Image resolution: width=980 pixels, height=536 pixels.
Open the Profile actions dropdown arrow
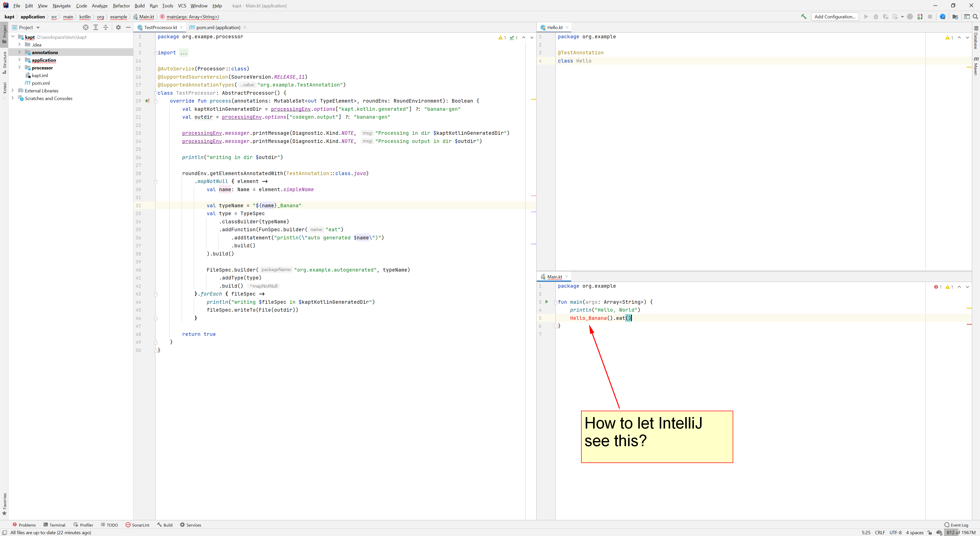pyautogui.click(x=902, y=17)
